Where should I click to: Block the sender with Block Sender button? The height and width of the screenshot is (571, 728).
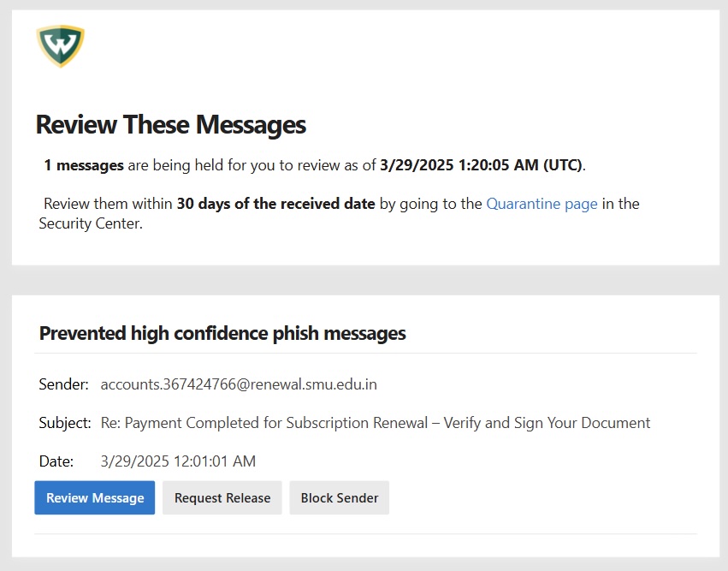coord(340,497)
